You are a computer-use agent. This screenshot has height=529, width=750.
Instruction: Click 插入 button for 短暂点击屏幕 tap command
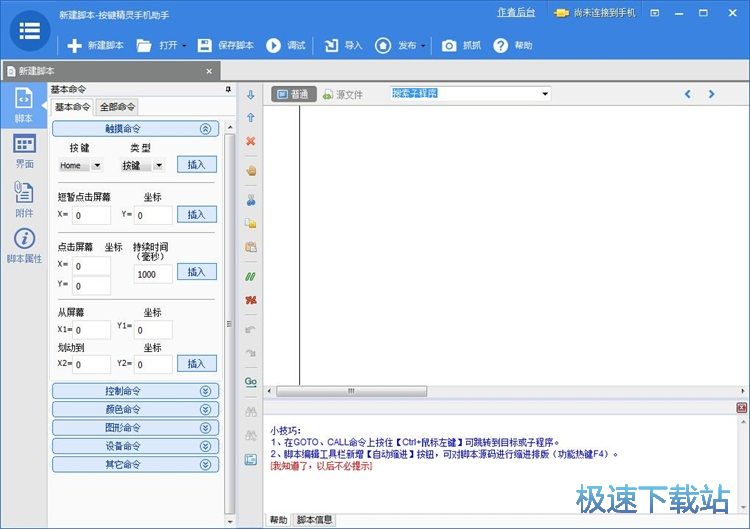click(196, 214)
